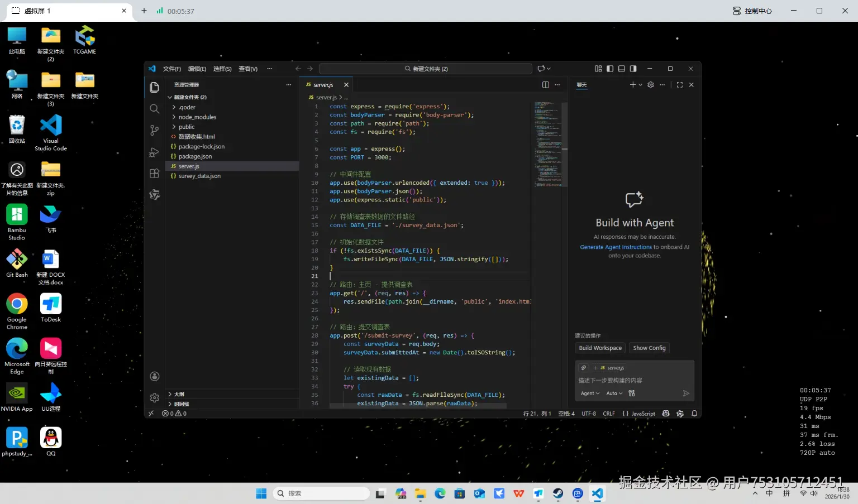Click the command center search box
Screen dimensions: 858x504
point(426,69)
